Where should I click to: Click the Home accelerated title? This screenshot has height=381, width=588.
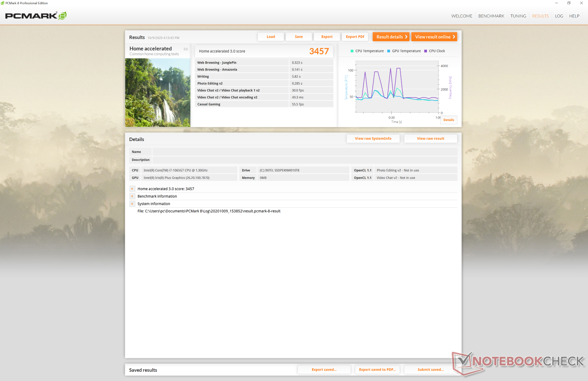click(150, 49)
